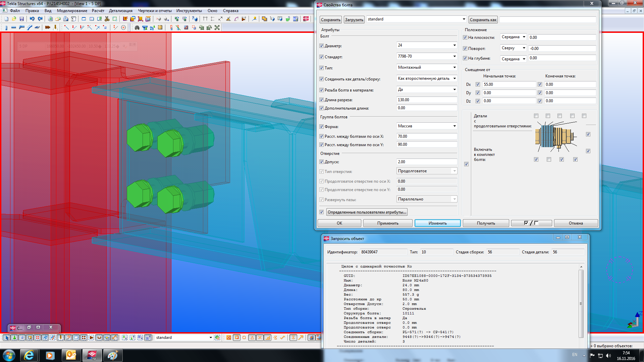
Task: Click the Длина разреза input field
Action: point(426,100)
